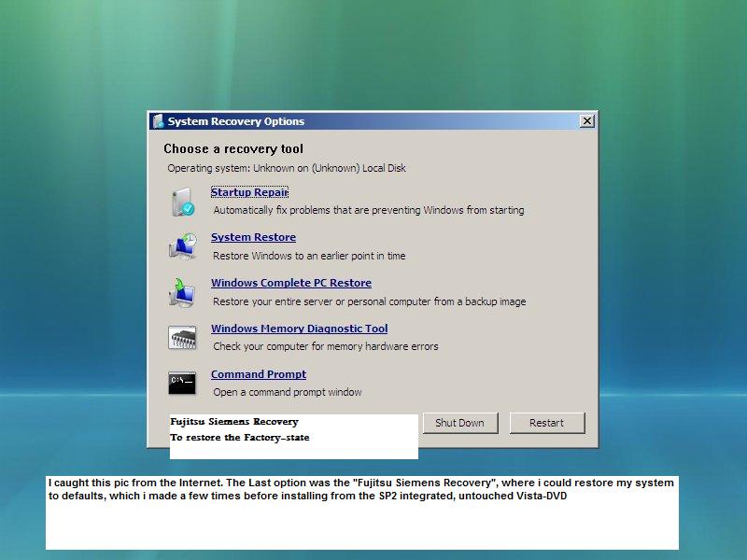
Task: Select the 'Fujitsu Siemens Recovery' text
Action: click(234, 422)
